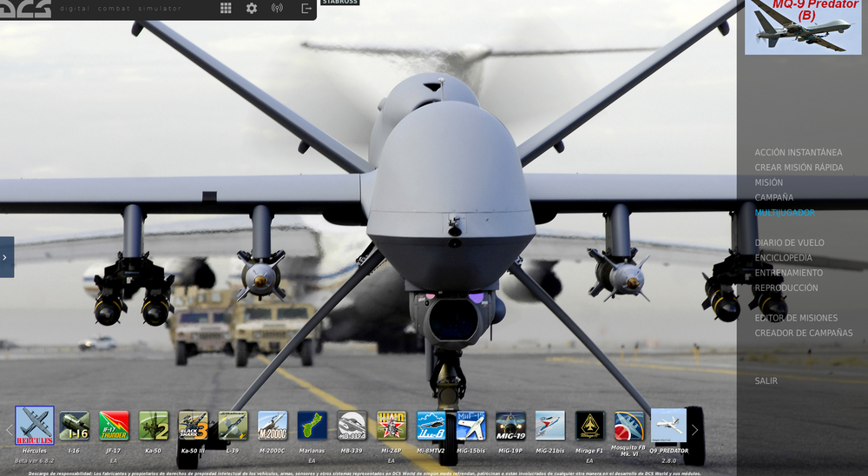Select the Mosquito FB Mk. VI icon
This screenshot has width=868, height=476.
pos(628,426)
